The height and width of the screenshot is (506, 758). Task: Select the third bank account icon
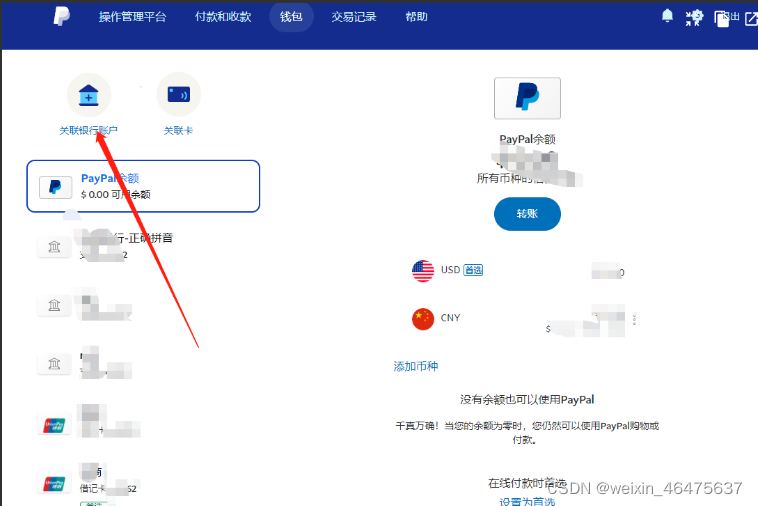click(x=54, y=363)
